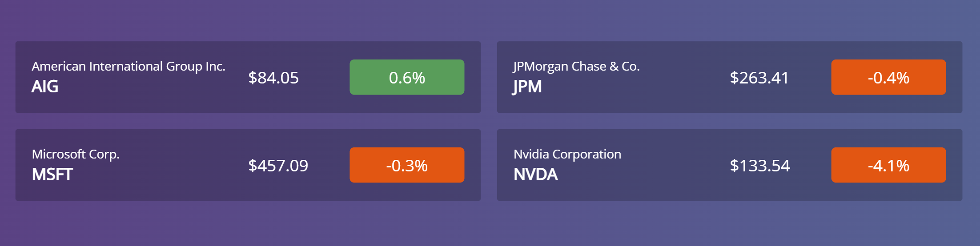Select the JPM ticker symbol
Viewport: 980px width, 246px height.
[x=527, y=87]
